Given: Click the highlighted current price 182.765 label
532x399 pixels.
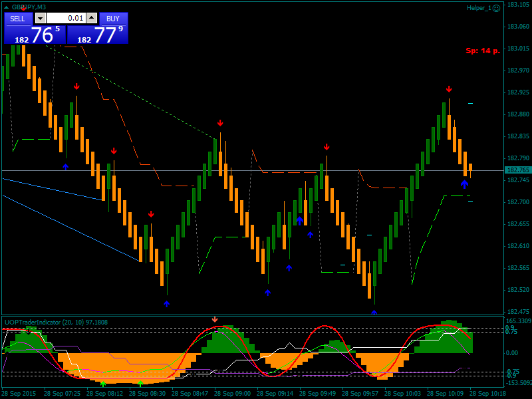Looking at the screenshot, I should click(518, 170).
